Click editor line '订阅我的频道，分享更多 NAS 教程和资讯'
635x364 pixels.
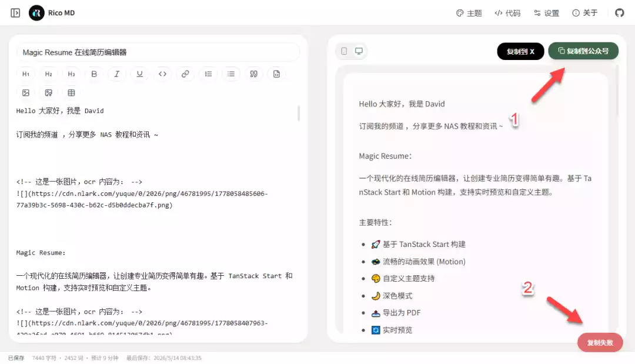coord(87,135)
